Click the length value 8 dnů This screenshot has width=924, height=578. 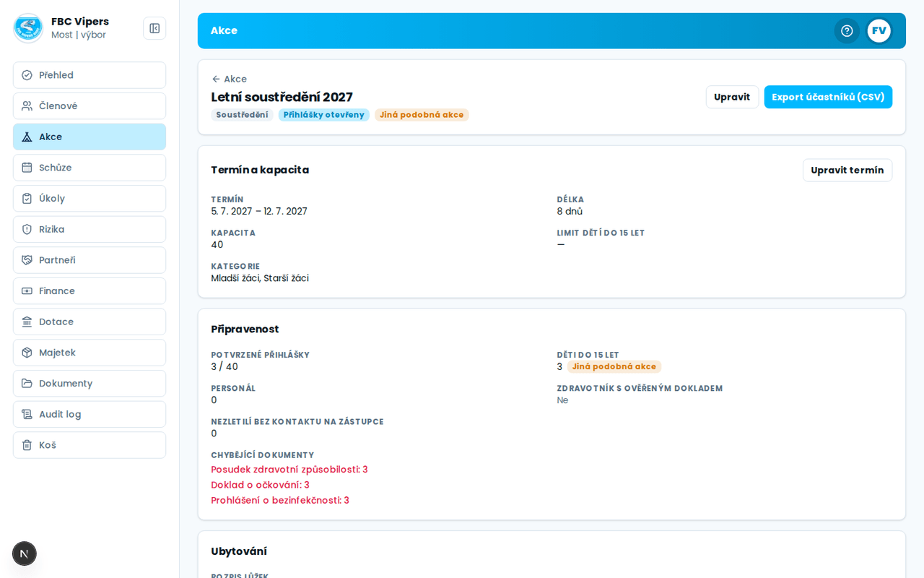coord(570,211)
